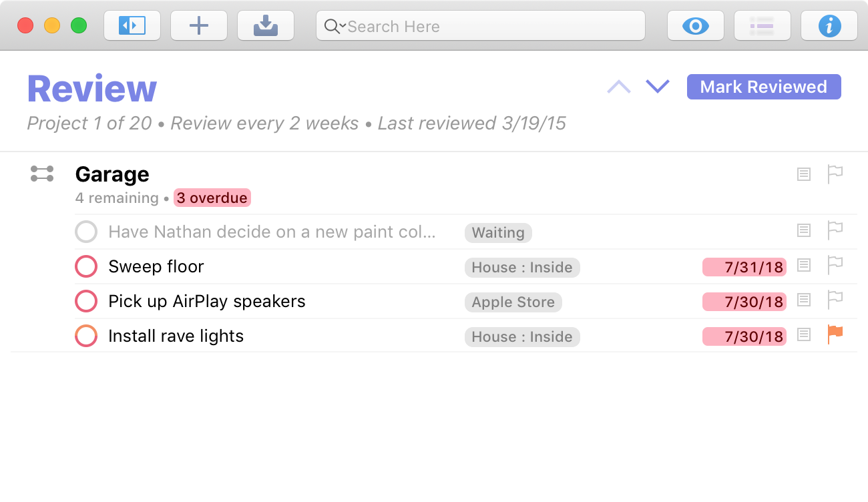The height and width of the screenshot is (502, 868).
Task: Toggle the sidebar with the toolbar button
Action: pos(132,26)
